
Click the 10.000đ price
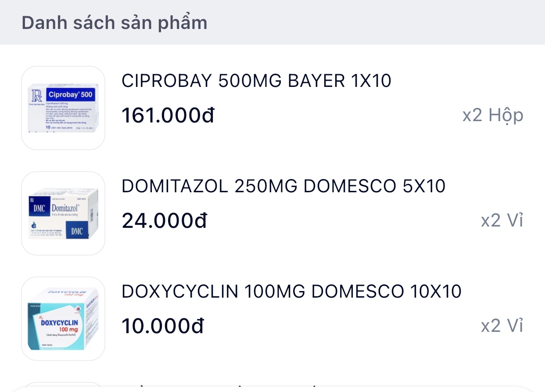(x=163, y=326)
